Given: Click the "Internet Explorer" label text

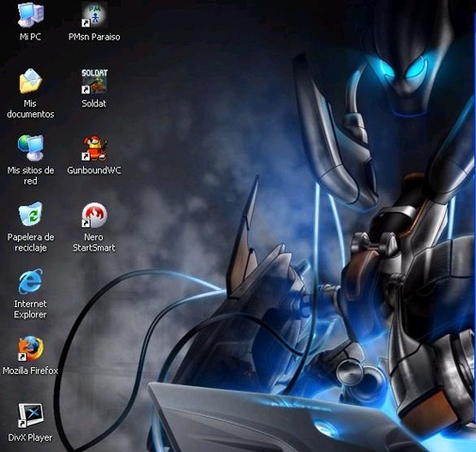Looking at the screenshot, I should [30, 309].
